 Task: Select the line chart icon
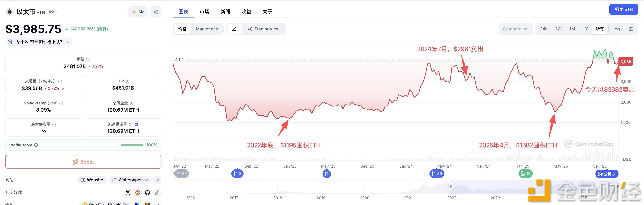pos(234,29)
